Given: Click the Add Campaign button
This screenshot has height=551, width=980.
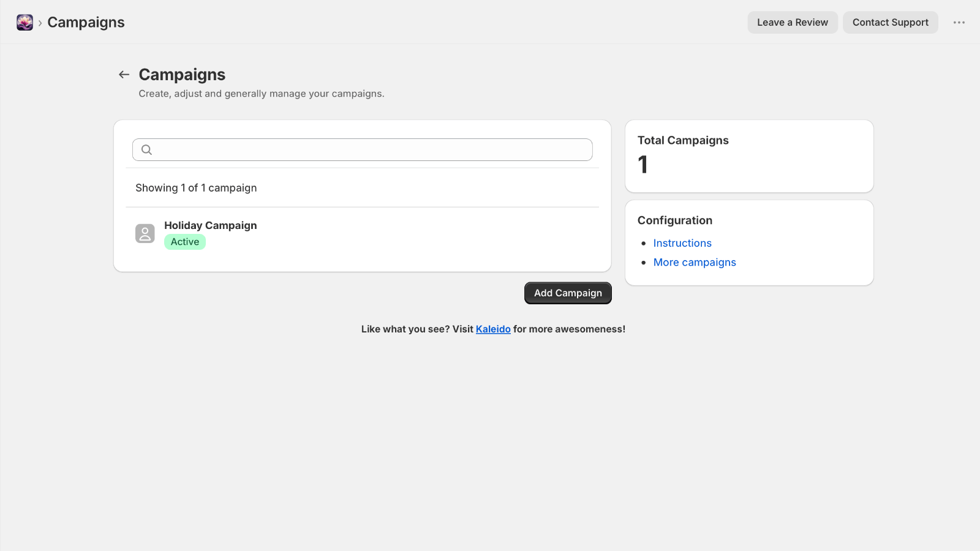Looking at the screenshot, I should pos(568,293).
